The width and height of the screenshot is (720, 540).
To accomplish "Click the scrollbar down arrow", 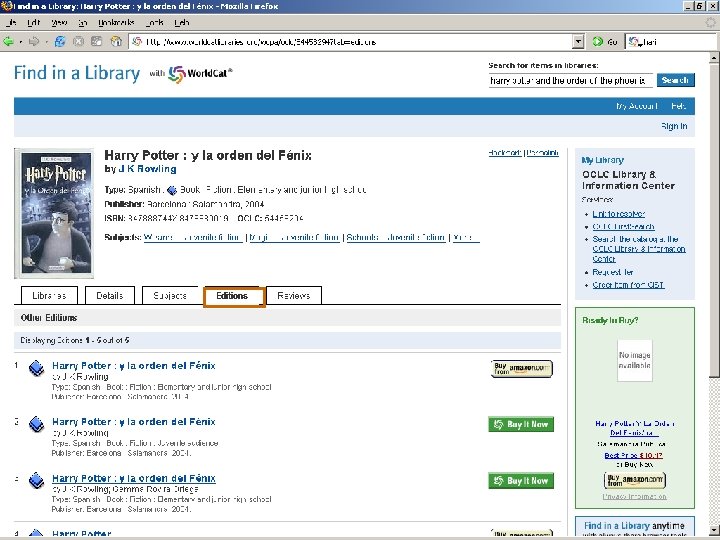I will coord(714,530).
